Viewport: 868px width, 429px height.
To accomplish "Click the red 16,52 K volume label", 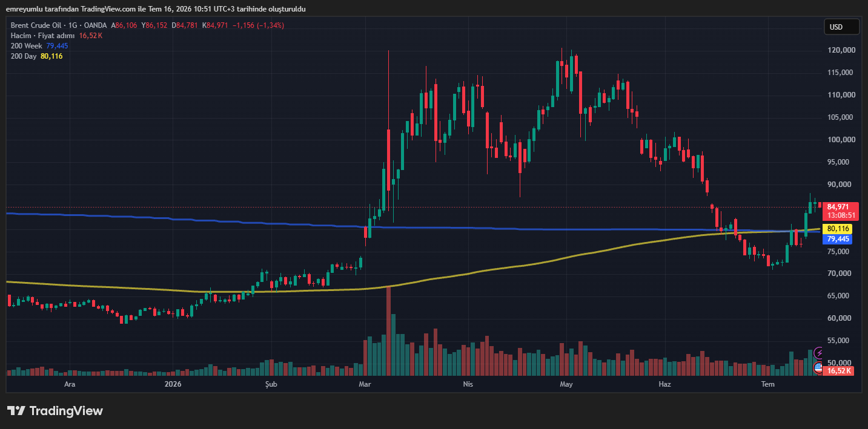I will coord(839,371).
